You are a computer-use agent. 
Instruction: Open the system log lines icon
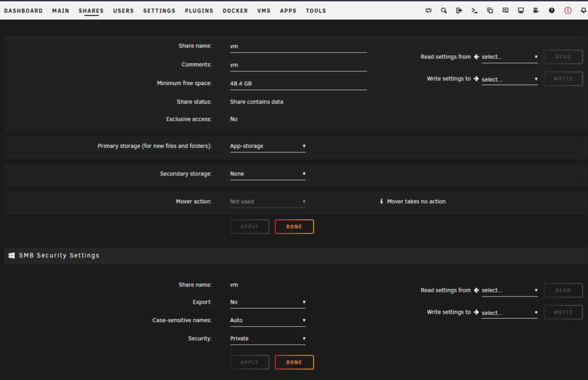click(x=536, y=11)
